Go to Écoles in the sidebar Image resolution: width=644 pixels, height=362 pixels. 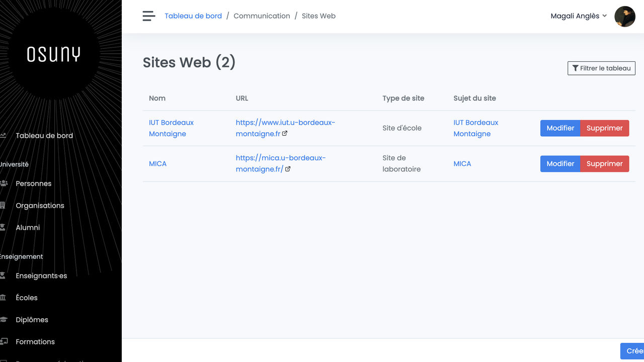coord(27,298)
